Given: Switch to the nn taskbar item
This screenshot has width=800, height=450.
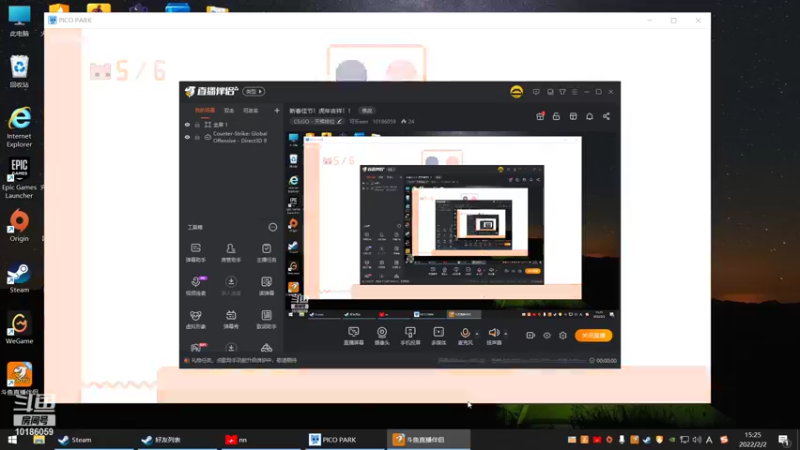Looking at the screenshot, I should [262, 439].
